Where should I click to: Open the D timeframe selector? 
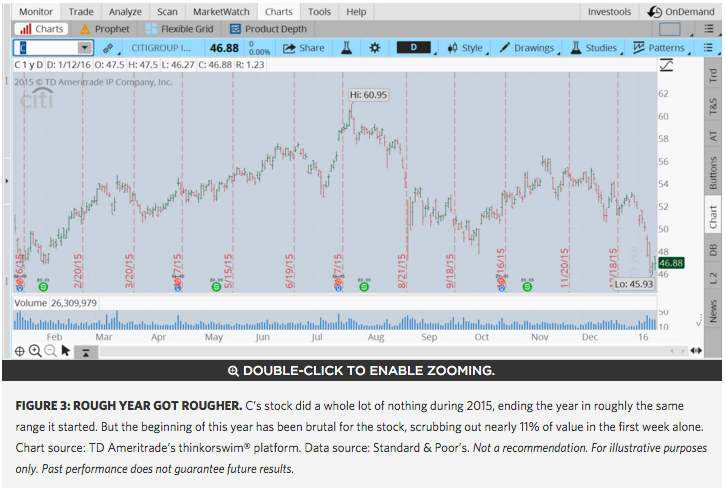414,47
